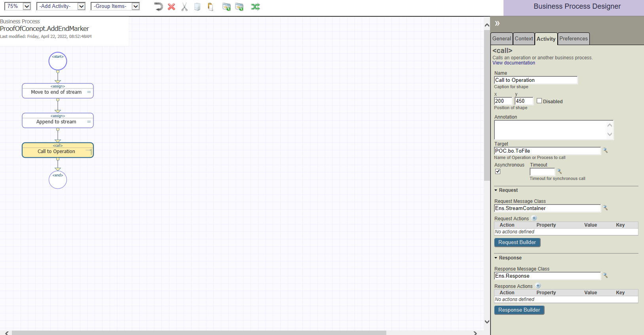Click the diagram horizontal scrollbar thumb

coord(199,333)
